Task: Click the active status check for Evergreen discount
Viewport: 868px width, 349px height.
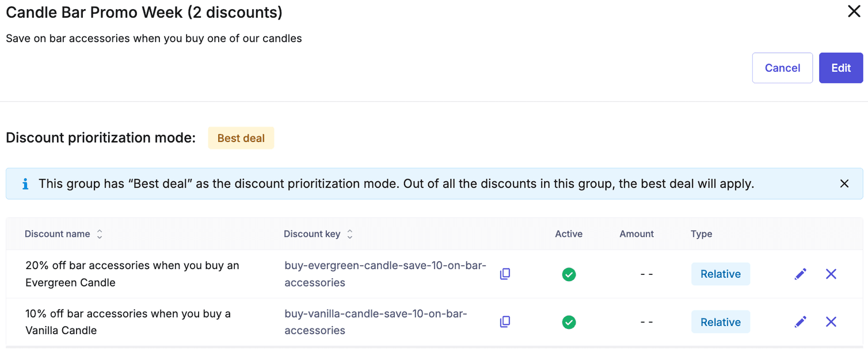Action: (569, 274)
